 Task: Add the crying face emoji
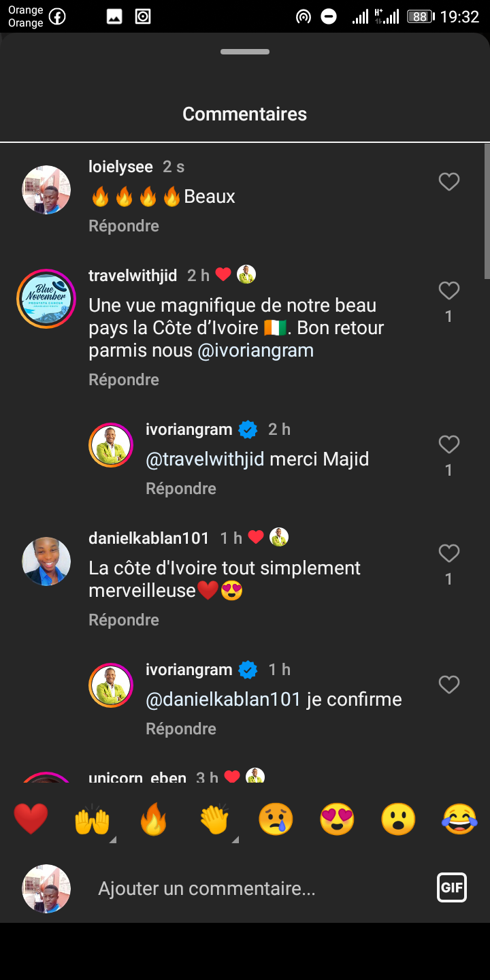coord(276,819)
